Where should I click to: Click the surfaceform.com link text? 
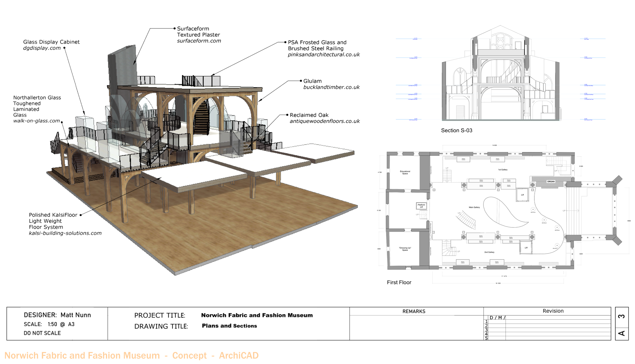199,41
